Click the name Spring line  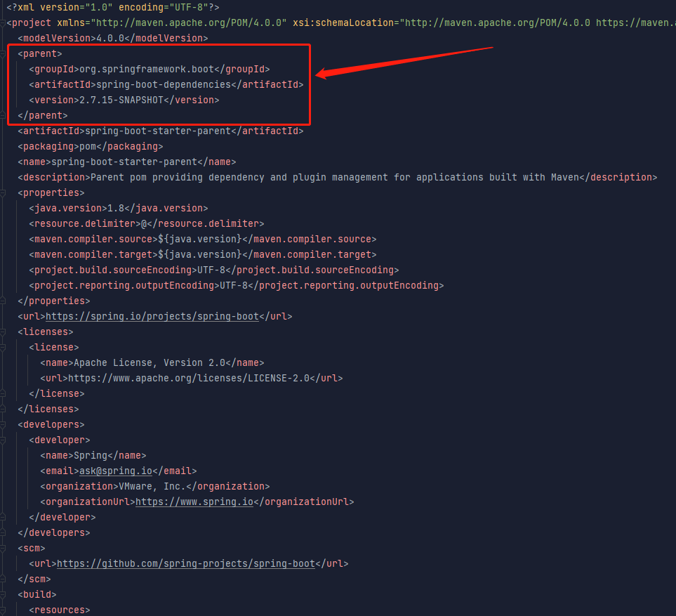coord(93,456)
